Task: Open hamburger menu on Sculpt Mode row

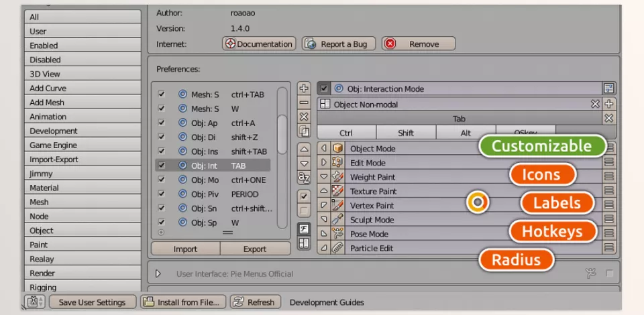Action: coord(608,220)
